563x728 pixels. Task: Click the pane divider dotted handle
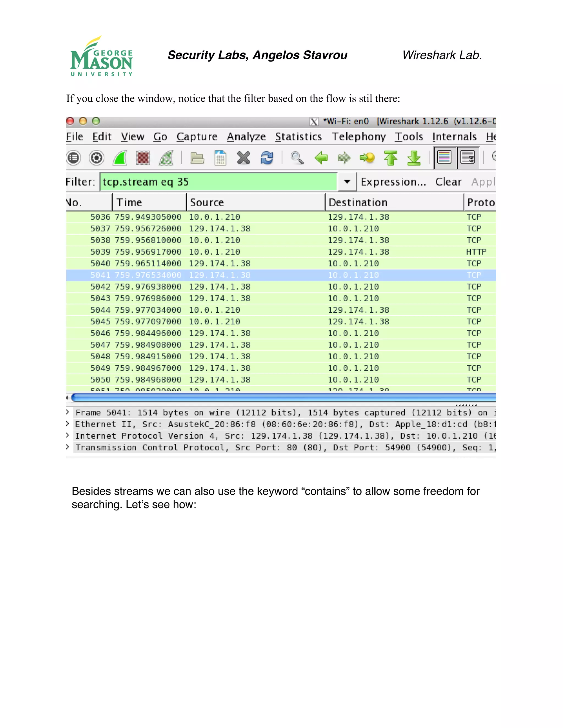(x=466, y=405)
